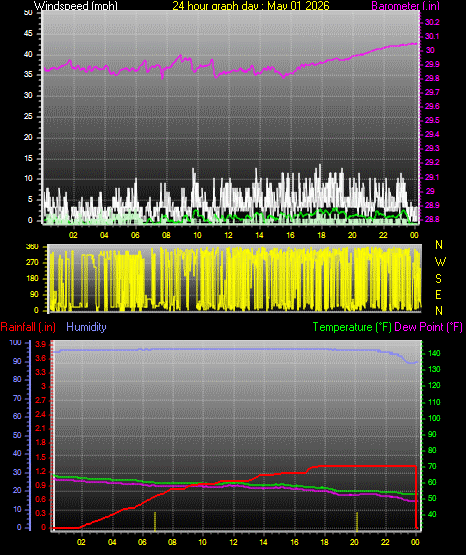Click barometer axis value 29.4
The width and height of the screenshot is (466, 555).
click(432, 134)
